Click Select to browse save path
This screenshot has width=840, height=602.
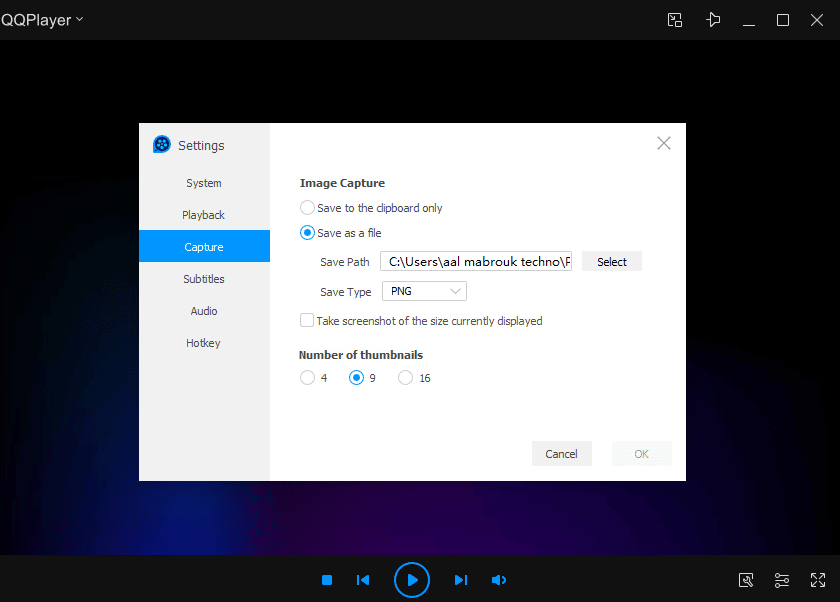pos(611,261)
